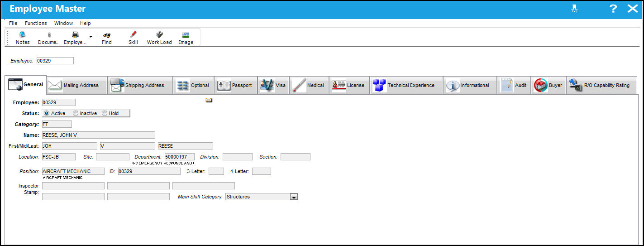Switch to the Visa tab
644x246 pixels.
(273, 85)
